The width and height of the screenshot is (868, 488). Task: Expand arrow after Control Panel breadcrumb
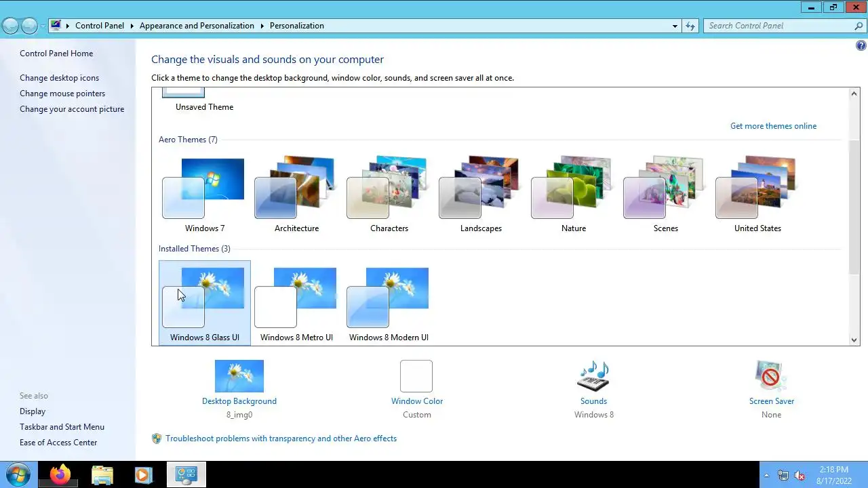(132, 26)
